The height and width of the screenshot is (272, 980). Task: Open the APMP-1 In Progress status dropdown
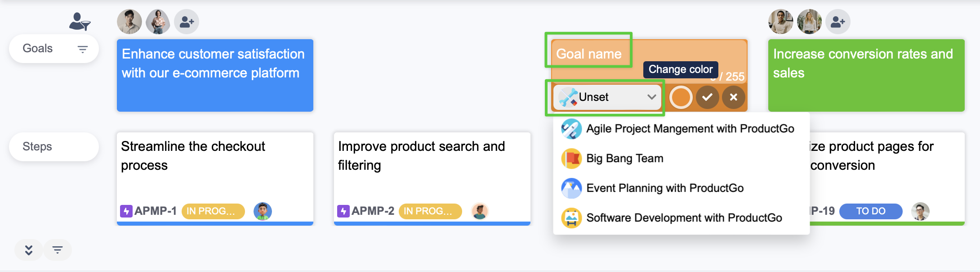[x=213, y=211]
